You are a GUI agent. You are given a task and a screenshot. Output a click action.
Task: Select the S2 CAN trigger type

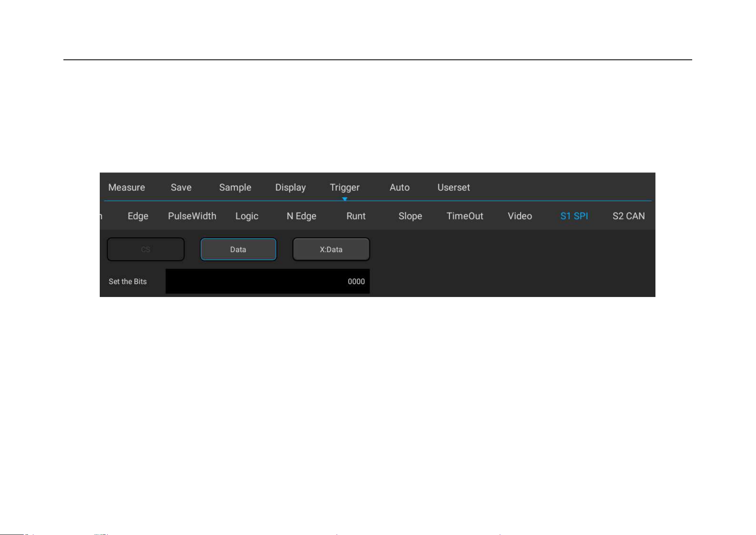[628, 216]
